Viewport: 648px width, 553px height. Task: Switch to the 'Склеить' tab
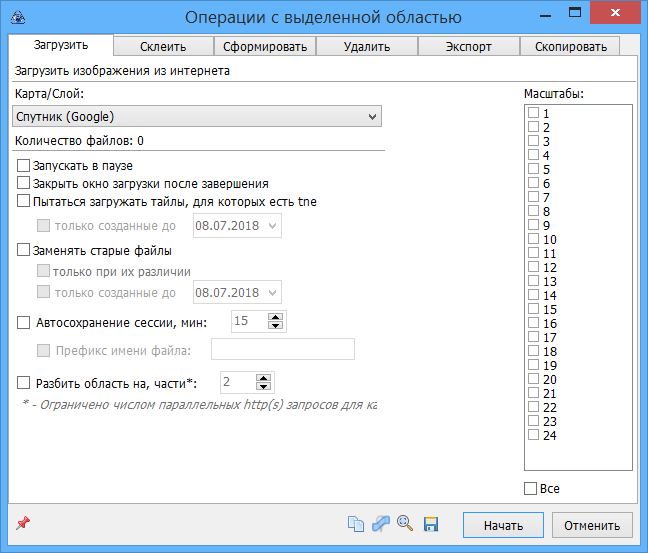pos(164,46)
